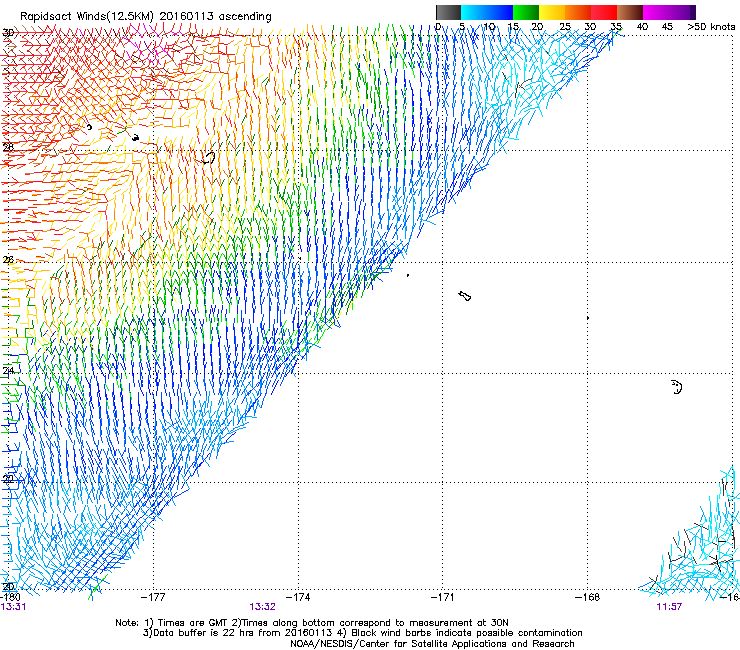740x650 pixels.
Task: Click the 'Note: 1) Times are GMT' line
Action: (312, 623)
